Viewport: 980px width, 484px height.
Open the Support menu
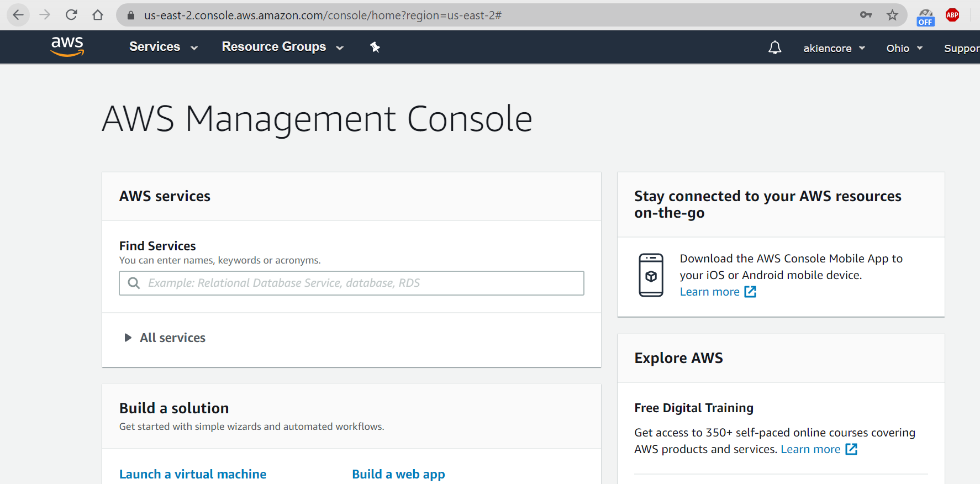pyautogui.click(x=961, y=49)
